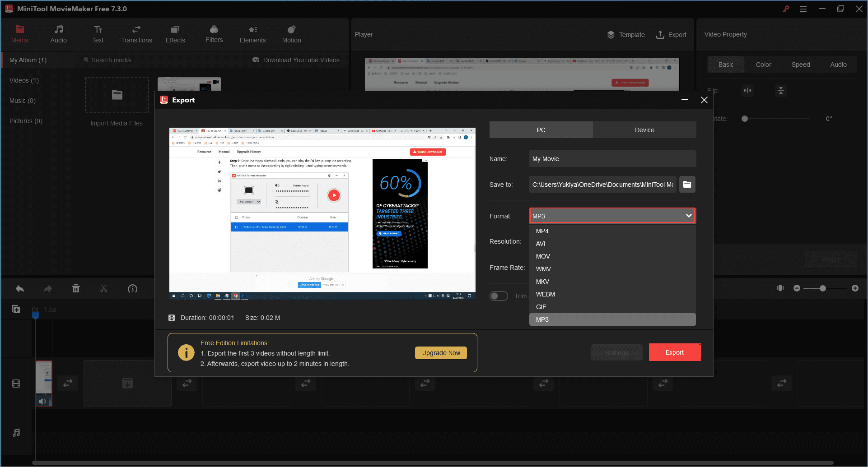Open the Motion tab

[292, 34]
